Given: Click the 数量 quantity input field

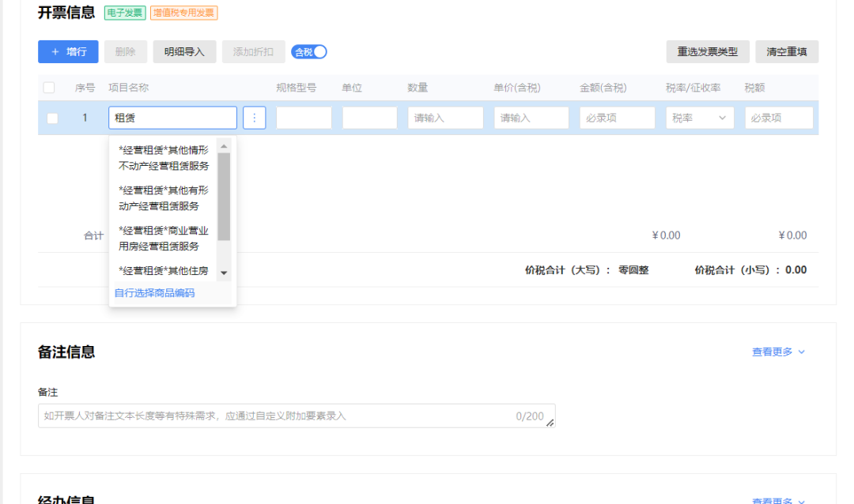Looking at the screenshot, I should click(x=445, y=118).
